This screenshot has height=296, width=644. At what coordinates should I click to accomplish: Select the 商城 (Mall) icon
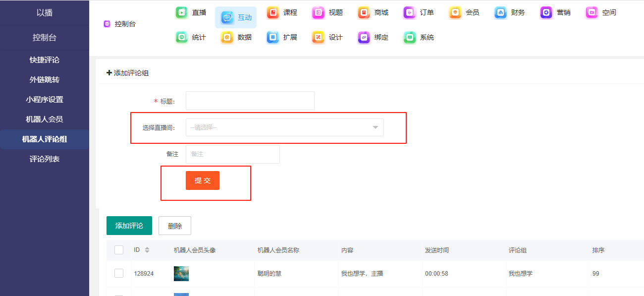click(x=364, y=13)
